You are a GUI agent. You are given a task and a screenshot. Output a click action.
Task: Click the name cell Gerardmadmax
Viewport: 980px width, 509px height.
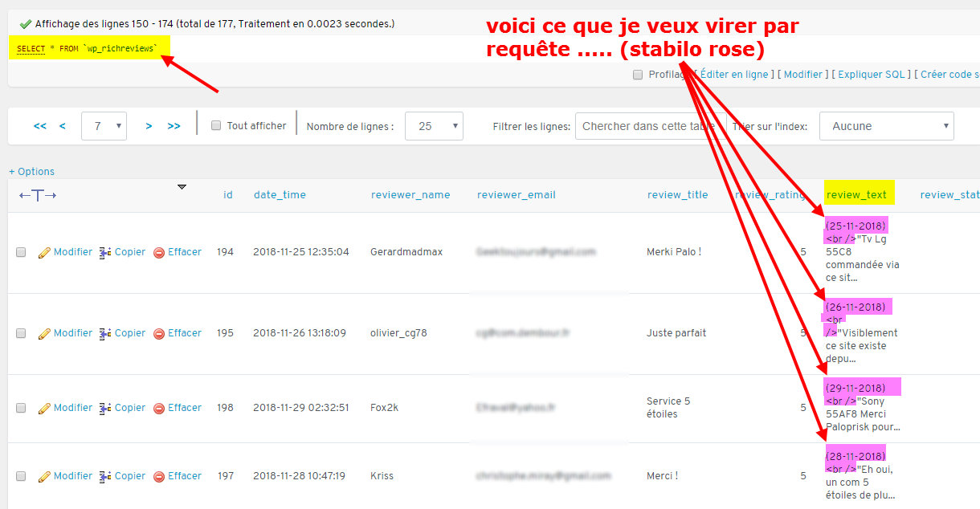pyautogui.click(x=406, y=252)
